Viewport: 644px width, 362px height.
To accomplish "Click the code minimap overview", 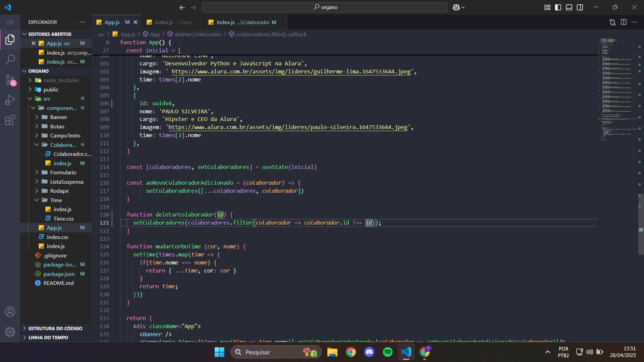I will [x=618, y=89].
